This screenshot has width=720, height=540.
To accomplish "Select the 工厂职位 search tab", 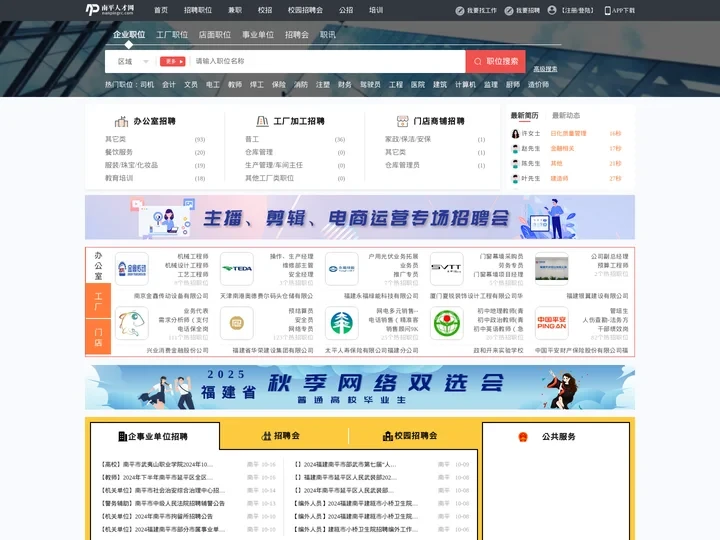I will pos(172,34).
